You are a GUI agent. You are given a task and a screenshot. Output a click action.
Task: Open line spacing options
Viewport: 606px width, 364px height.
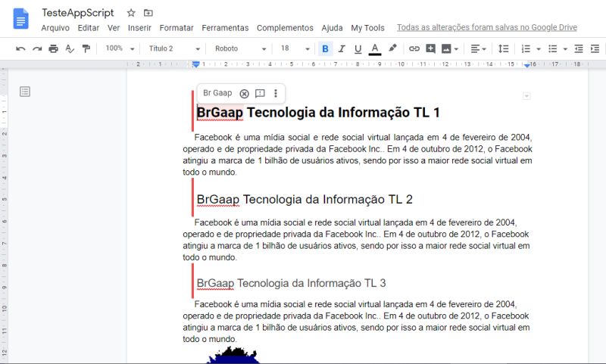504,48
